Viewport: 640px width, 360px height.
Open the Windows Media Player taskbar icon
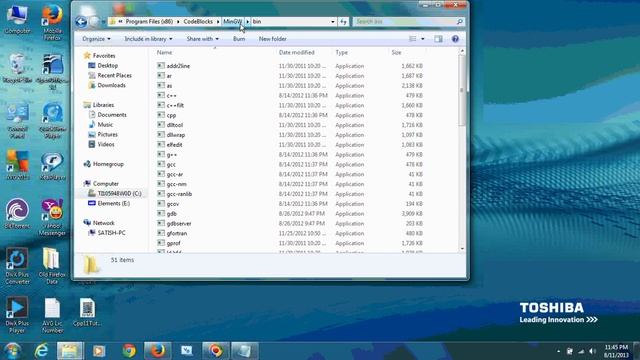99,351
